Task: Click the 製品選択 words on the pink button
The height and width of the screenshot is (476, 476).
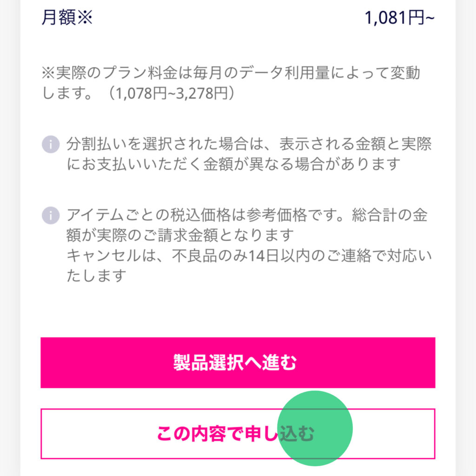Action: (x=209, y=363)
